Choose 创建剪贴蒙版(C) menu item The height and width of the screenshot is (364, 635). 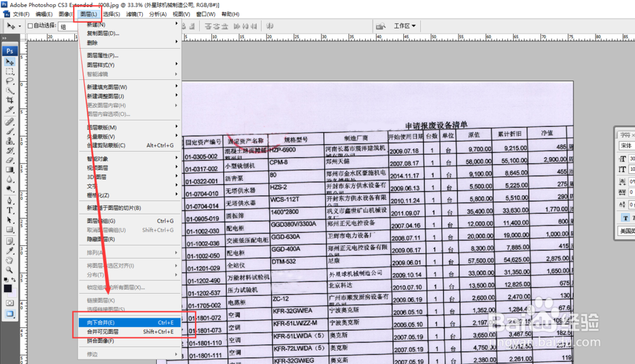tap(130, 145)
